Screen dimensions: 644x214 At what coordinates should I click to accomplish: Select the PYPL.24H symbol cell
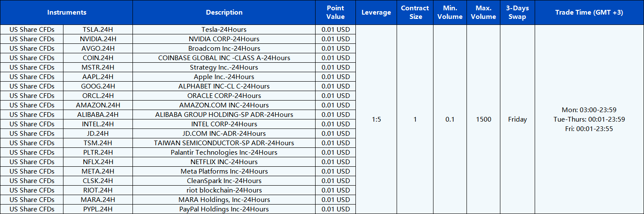point(98,209)
